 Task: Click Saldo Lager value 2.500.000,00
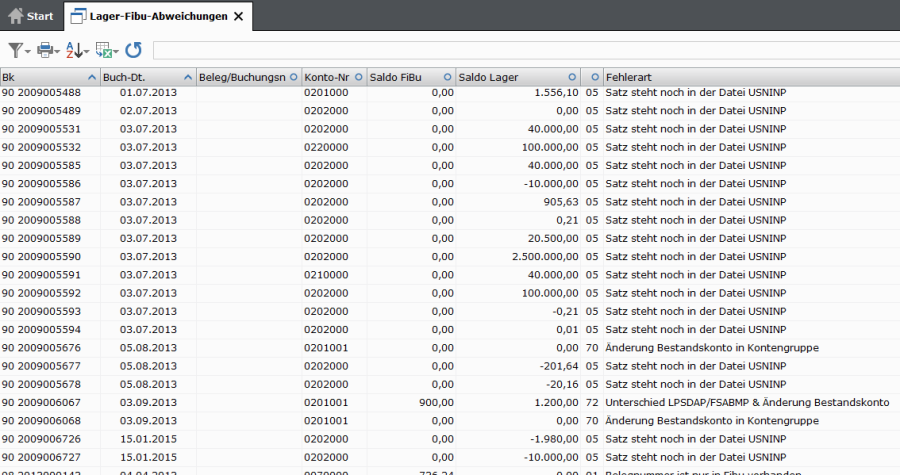(545, 257)
